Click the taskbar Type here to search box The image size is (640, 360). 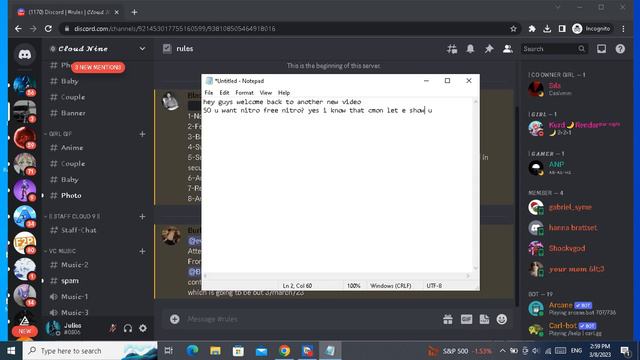90,351
